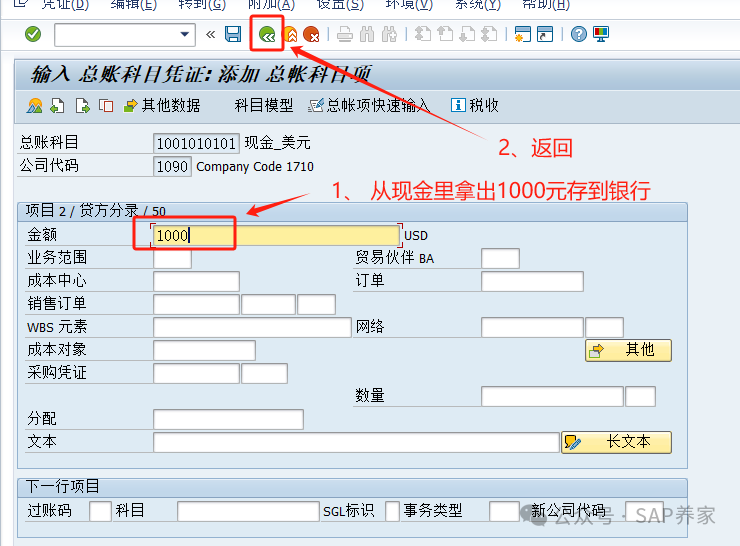This screenshot has height=546, width=740.
Task: Click the first 网络 input field
Action: click(x=532, y=328)
